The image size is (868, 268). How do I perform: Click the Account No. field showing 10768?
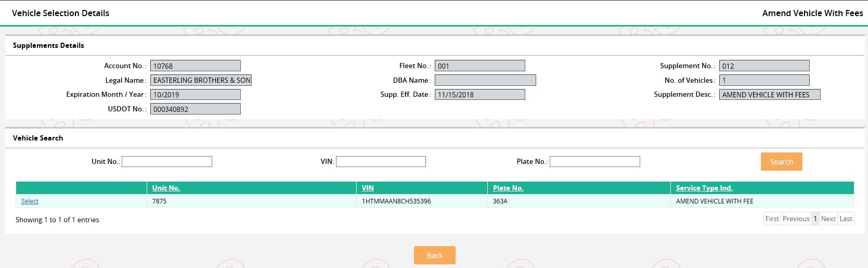196,66
